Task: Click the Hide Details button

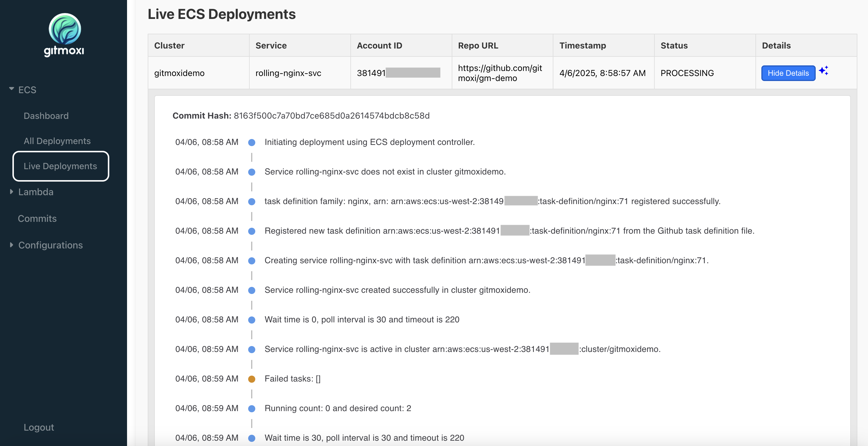Action: coord(788,73)
